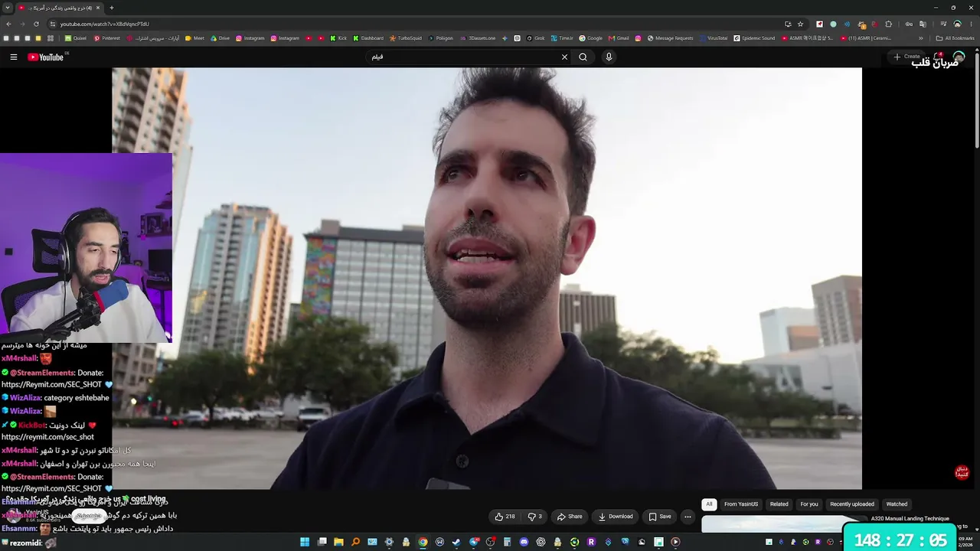
Task: Bookmark this page with the star
Action: [800, 24]
